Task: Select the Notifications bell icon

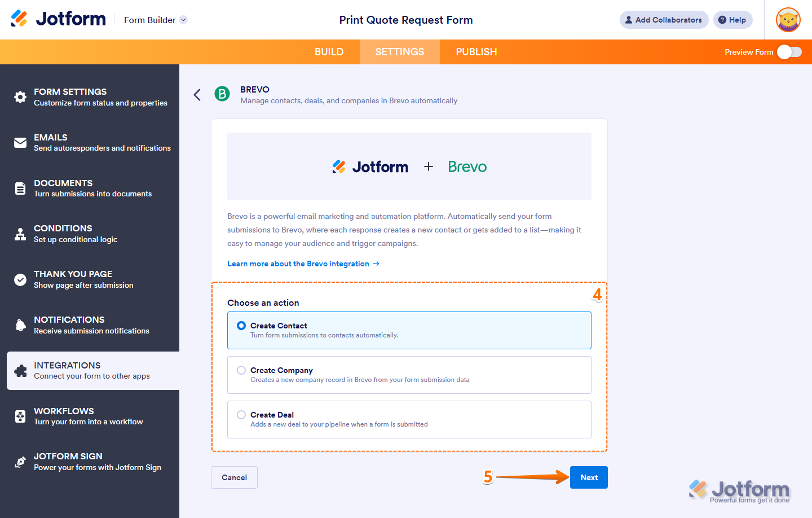Action: pyautogui.click(x=20, y=325)
